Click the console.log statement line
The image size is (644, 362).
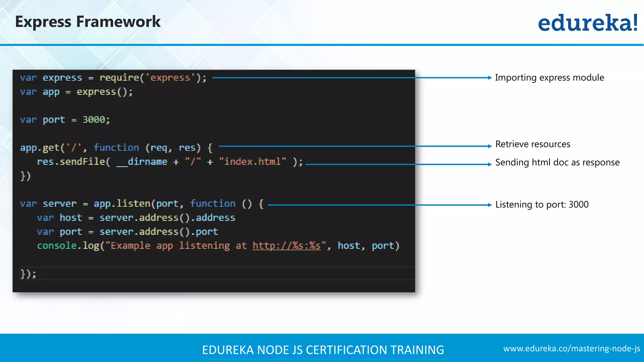coord(218,246)
